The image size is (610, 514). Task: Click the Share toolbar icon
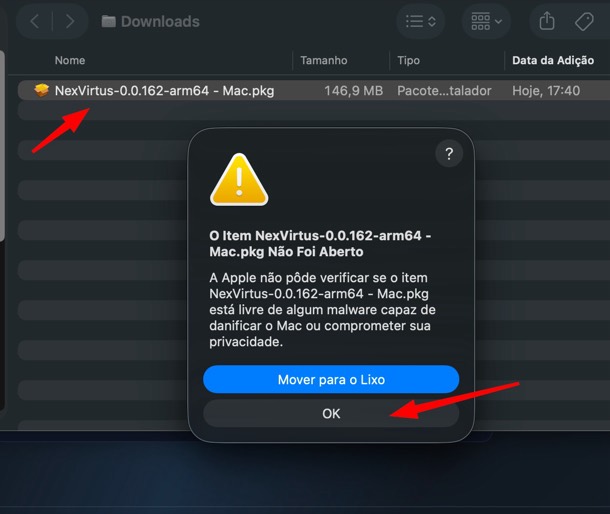tap(547, 21)
